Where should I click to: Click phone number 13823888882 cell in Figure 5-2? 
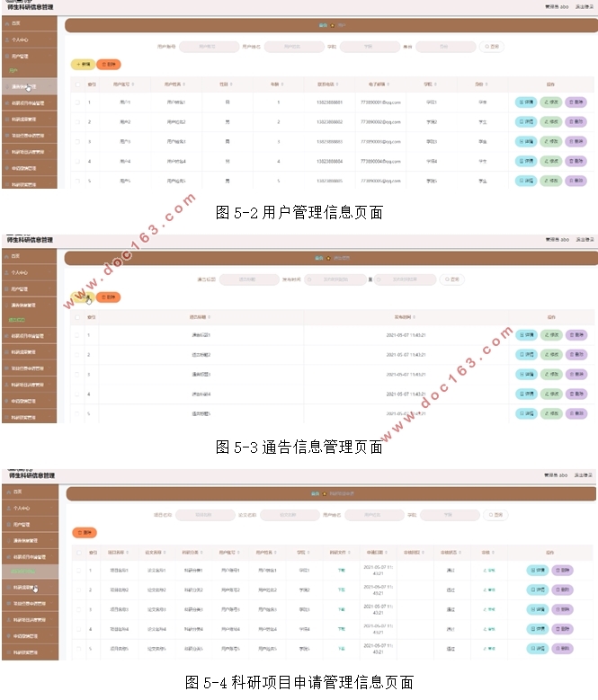330,122
